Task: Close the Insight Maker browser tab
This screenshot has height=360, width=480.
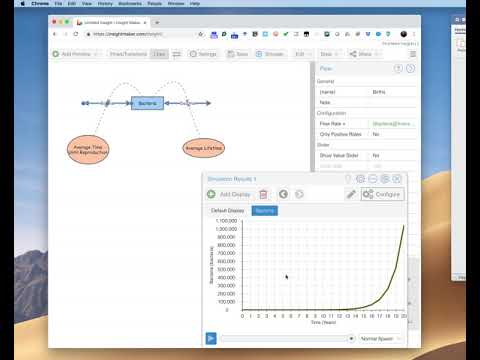Action: pyautogui.click(x=145, y=23)
